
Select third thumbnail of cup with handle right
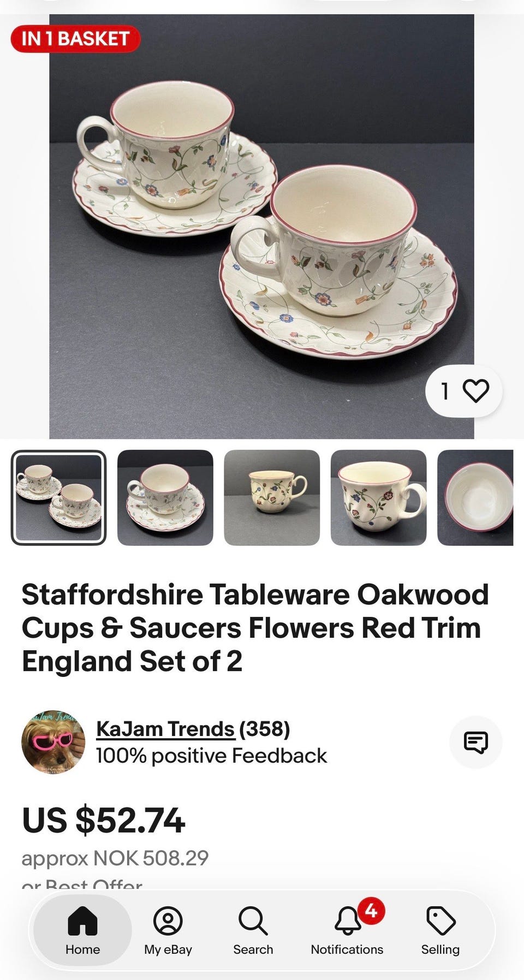point(272,497)
